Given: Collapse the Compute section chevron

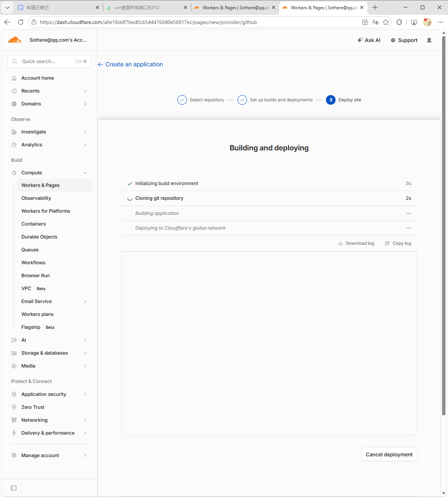Looking at the screenshot, I should [85, 173].
